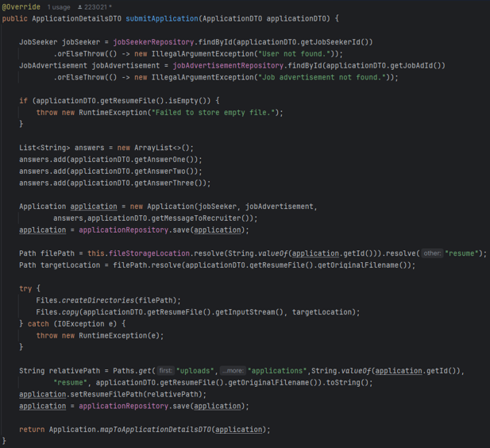The image size is (490, 448).
Task: Click the createDirectories method call
Action: tap(102, 300)
